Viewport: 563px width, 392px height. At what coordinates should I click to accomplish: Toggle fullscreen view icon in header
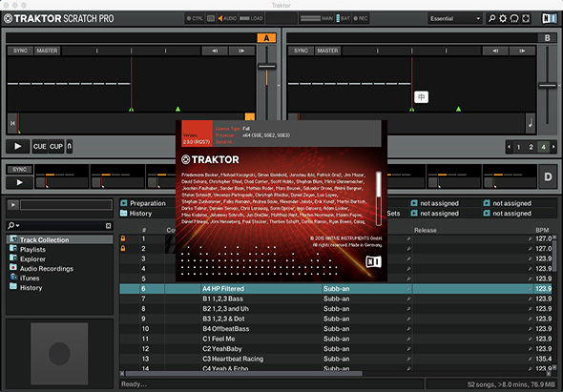click(x=526, y=18)
